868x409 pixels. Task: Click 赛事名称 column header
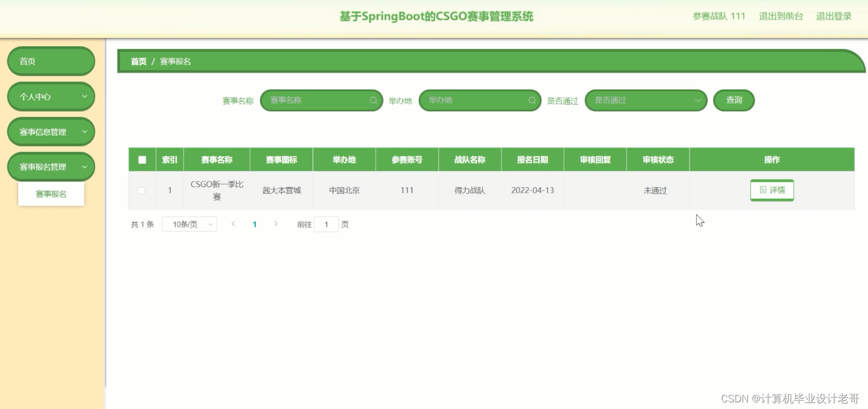click(217, 160)
